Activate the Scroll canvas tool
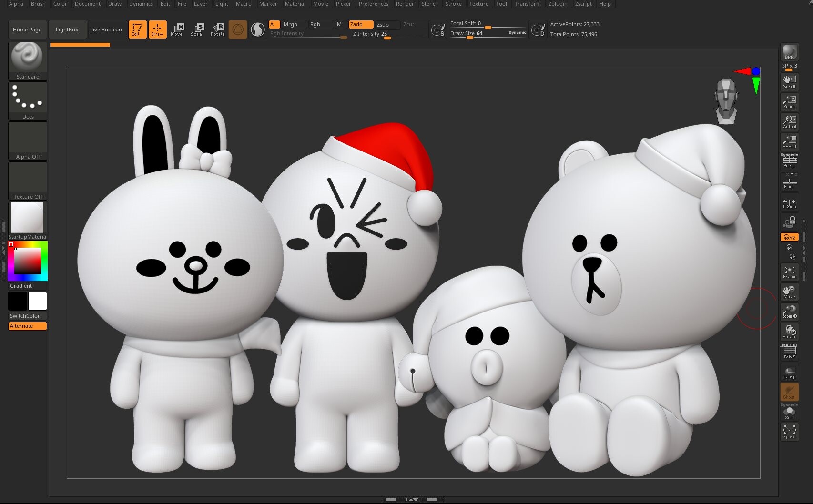The width and height of the screenshot is (813, 504). point(789,81)
